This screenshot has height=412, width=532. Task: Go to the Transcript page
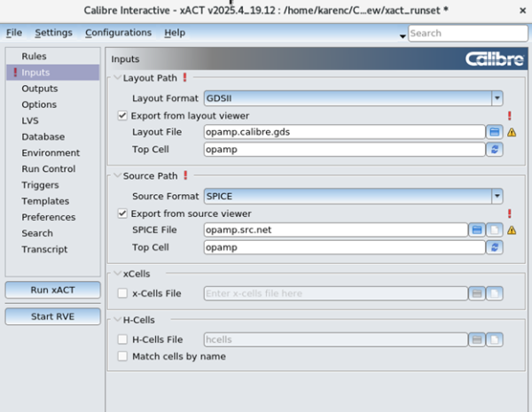tap(53, 250)
